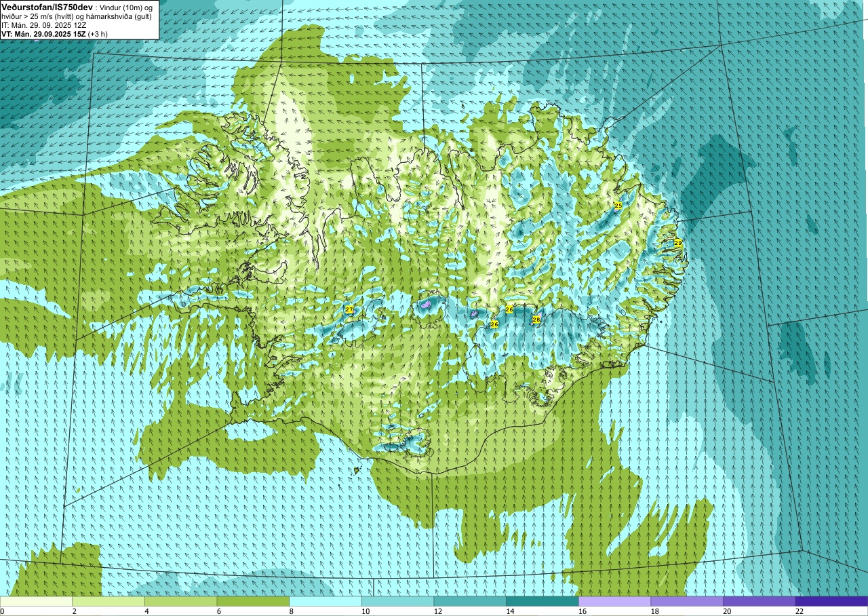Viewport: 868px width, 616px height.
Task: Pick the 8–10 m/s light cyan legend swatch
Action: click(x=325, y=601)
